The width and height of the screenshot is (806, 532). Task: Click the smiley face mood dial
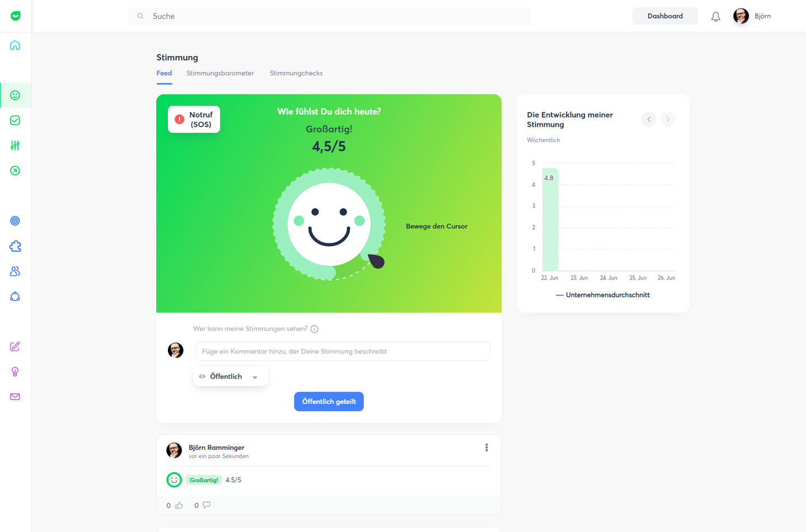[329, 224]
